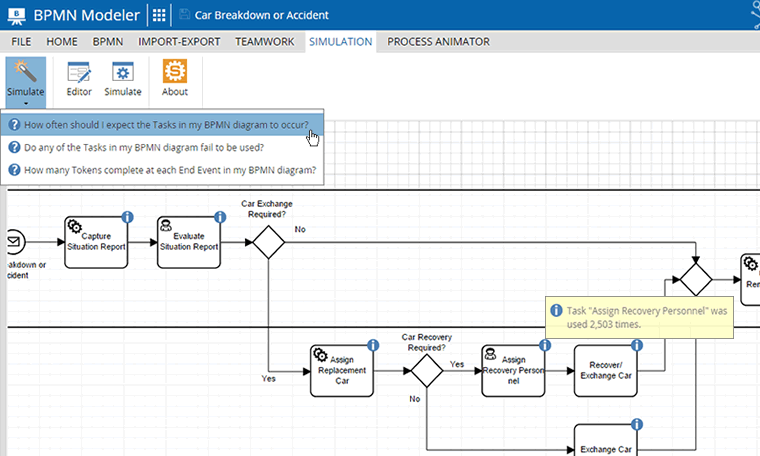The width and height of the screenshot is (760, 456).
Task: Open the simulation Editor tool
Action: pos(79,79)
